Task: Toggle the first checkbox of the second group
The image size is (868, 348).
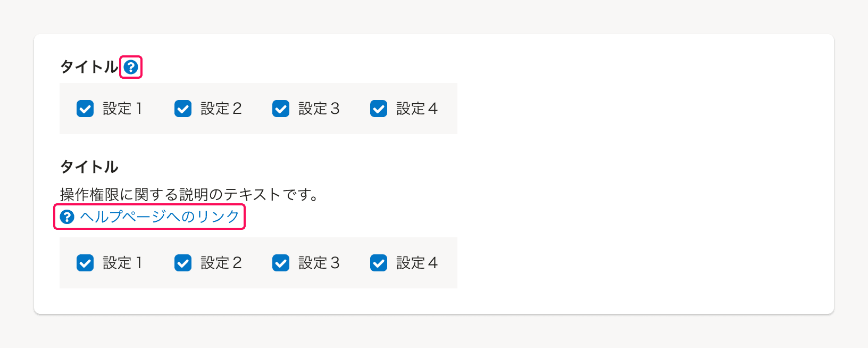Action: (85, 263)
